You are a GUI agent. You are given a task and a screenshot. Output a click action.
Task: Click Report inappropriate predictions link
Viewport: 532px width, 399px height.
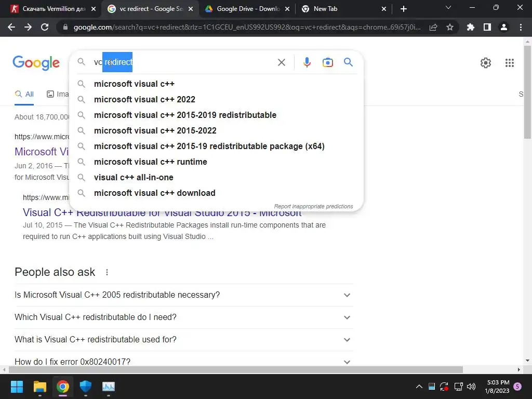[x=313, y=206]
